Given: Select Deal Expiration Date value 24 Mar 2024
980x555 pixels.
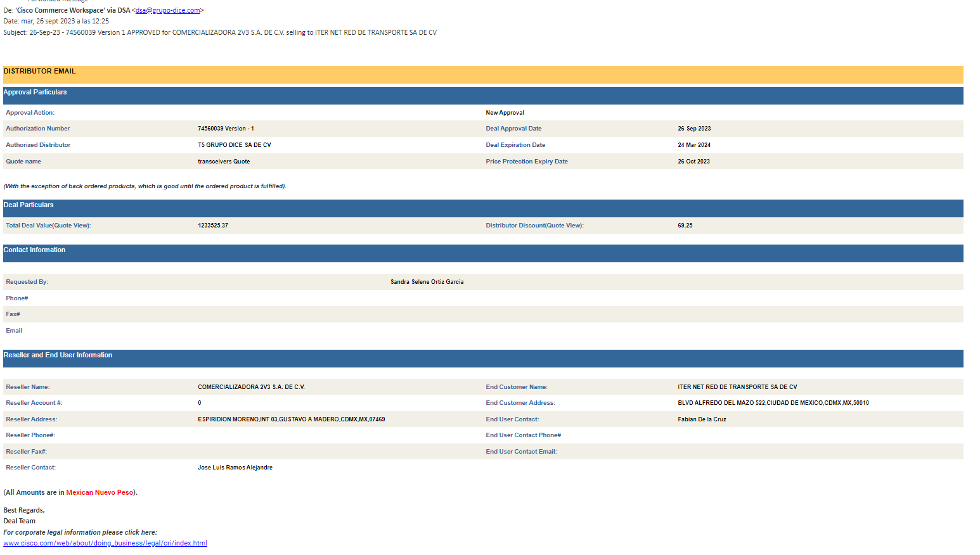Looking at the screenshot, I should tap(694, 145).
